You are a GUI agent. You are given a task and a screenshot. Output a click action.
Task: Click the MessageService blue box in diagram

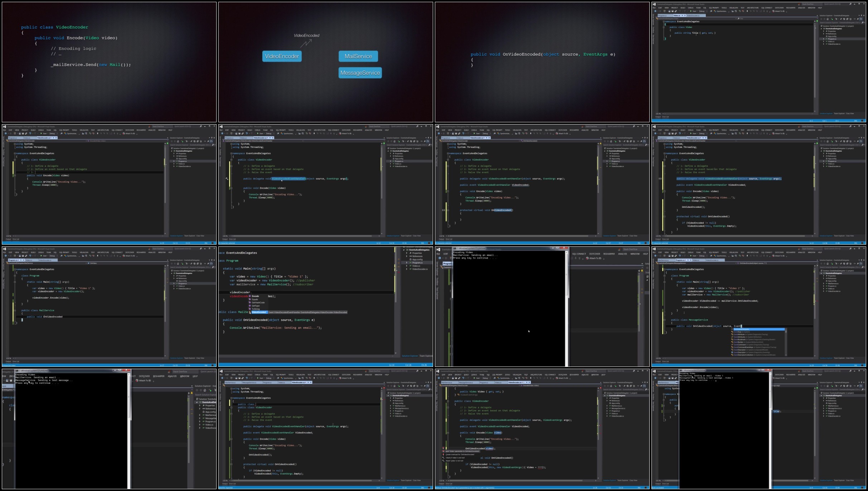coord(360,73)
